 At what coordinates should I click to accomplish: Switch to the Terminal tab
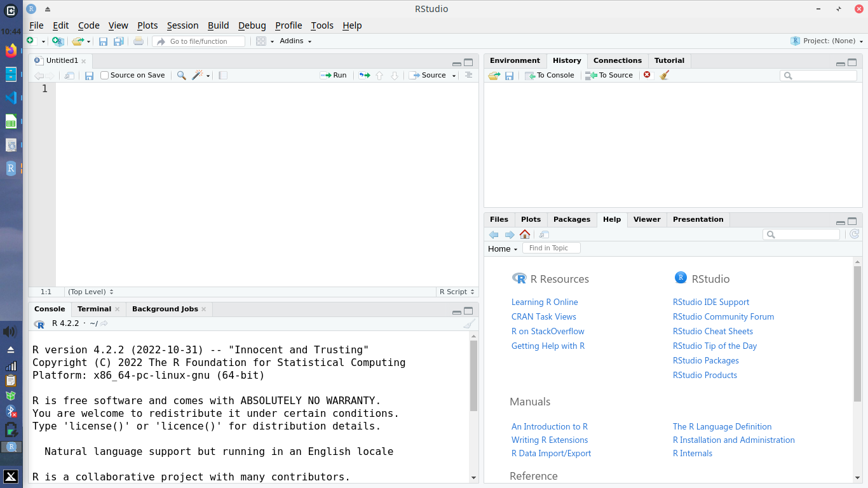click(94, 309)
